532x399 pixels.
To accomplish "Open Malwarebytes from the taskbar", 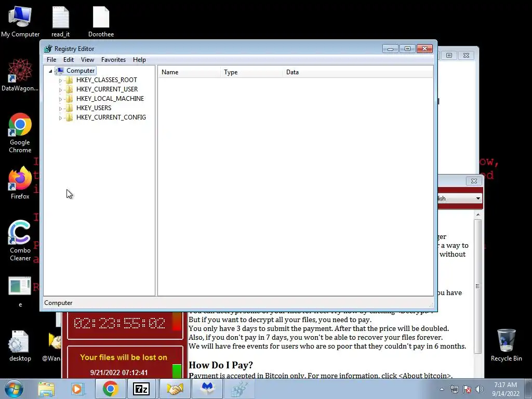I will [207, 389].
